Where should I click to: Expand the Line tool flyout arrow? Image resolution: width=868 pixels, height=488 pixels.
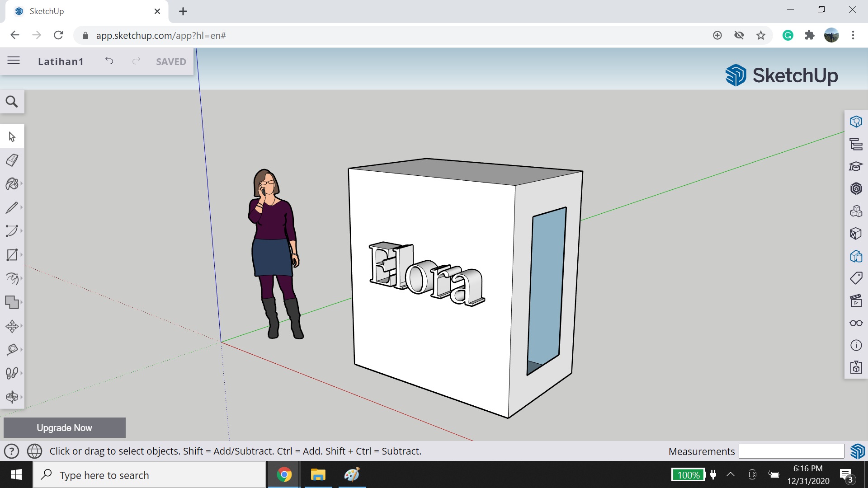(21, 207)
